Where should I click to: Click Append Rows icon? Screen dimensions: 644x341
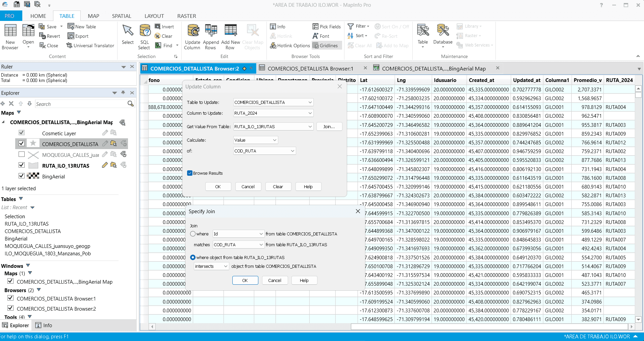(x=211, y=37)
